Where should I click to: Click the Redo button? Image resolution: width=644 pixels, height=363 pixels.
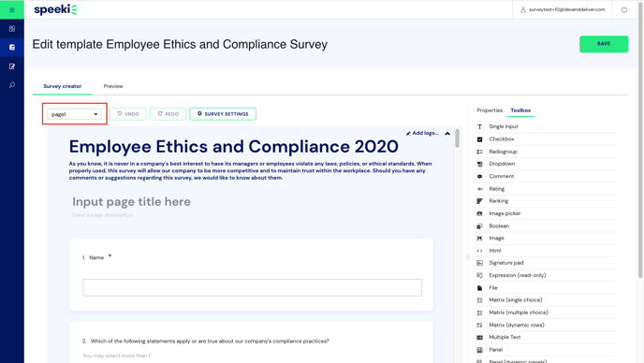168,114
